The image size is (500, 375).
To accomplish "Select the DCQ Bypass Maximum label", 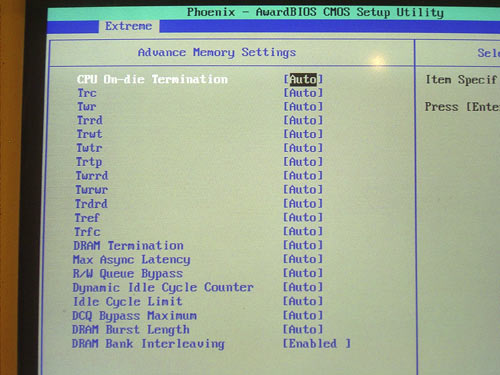I will (x=134, y=316).
